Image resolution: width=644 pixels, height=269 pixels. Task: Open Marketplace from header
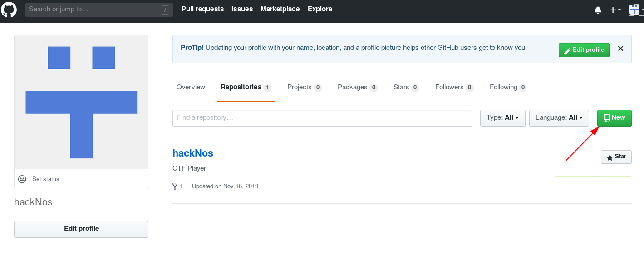click(280, 9)
